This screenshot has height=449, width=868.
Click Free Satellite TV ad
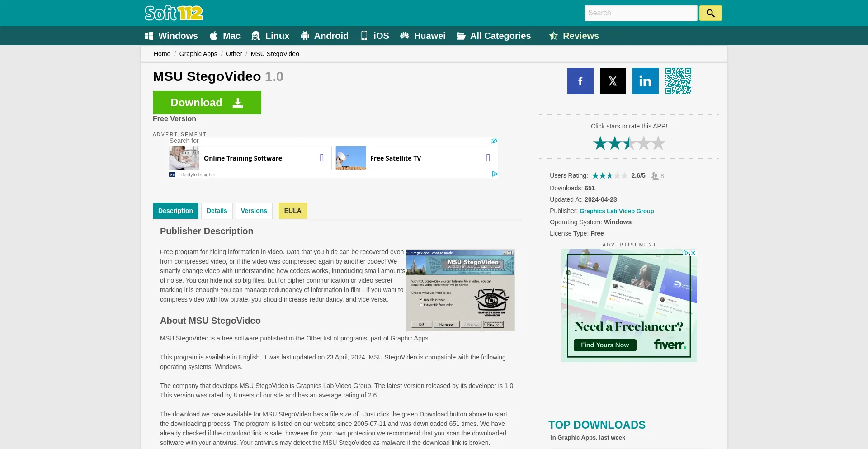click(417, 158)
